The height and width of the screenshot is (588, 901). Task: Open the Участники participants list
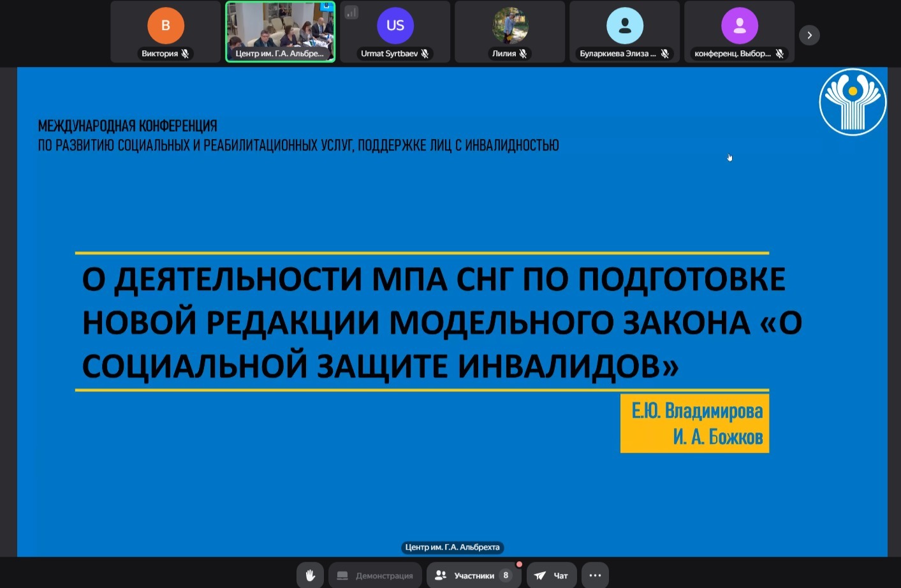click(x=474, y=575)
